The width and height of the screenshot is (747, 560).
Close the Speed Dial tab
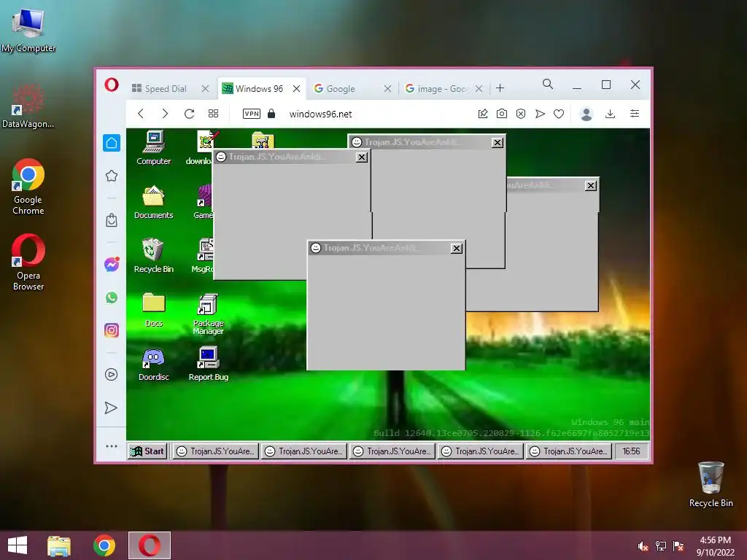click(x=205, y=88)
